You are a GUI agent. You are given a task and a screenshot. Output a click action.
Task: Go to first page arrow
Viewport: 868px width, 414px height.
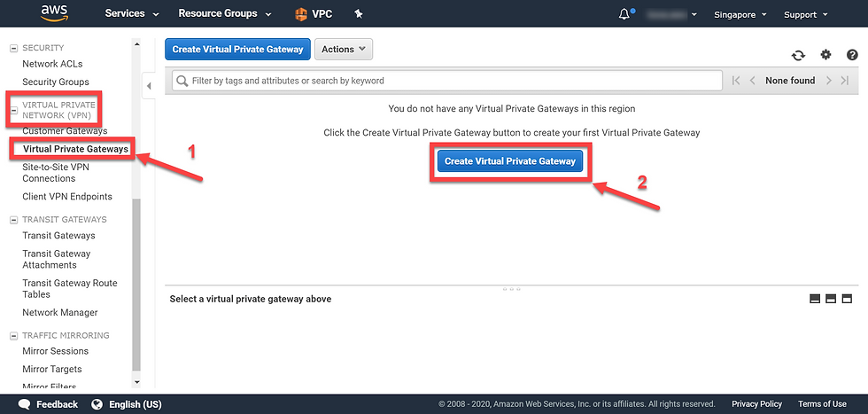click(736, 81)
